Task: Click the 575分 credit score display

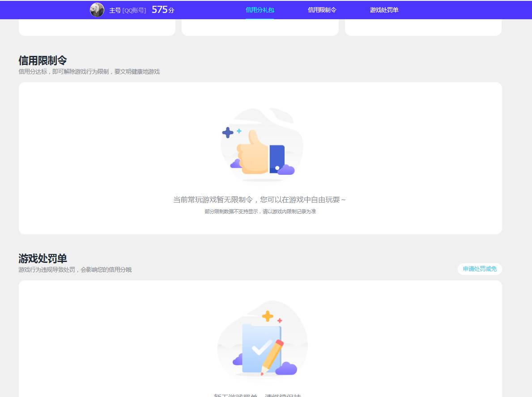Action: click(x=162, y=9)
